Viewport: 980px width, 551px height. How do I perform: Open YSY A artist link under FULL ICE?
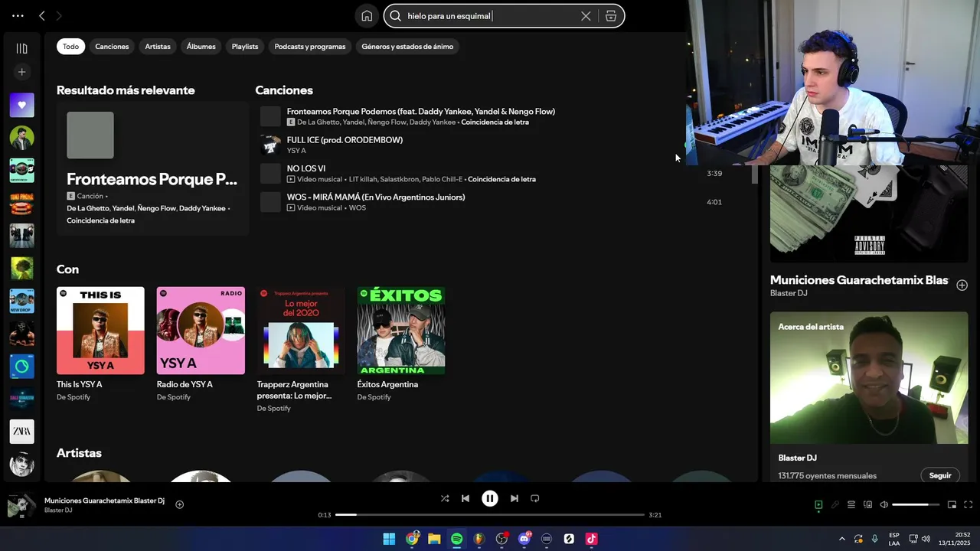coord(296,151)
